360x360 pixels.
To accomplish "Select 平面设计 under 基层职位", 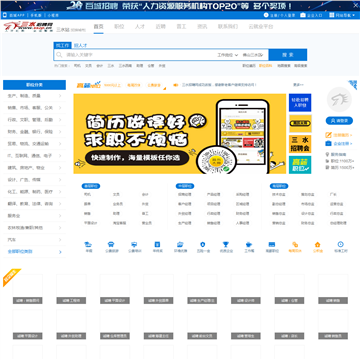I will click(90, 223).
